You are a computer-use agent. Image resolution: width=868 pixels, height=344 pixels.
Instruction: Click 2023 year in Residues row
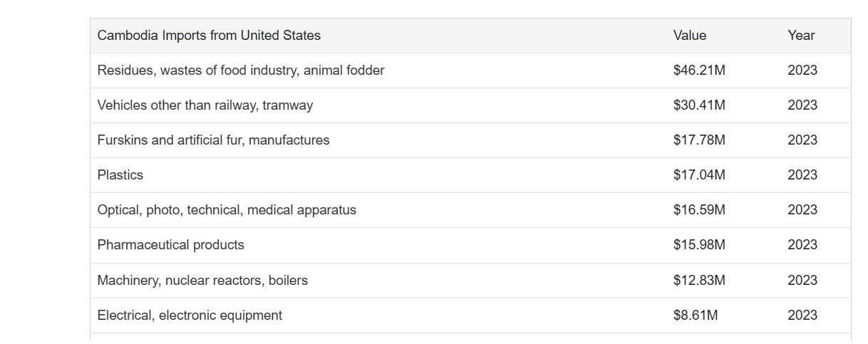point(802,71)
